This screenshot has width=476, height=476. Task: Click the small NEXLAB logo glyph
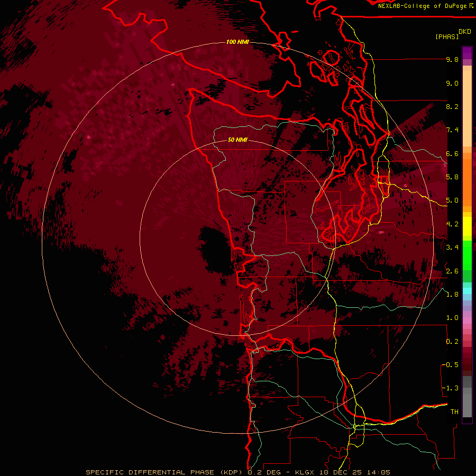click(x=471, y=5)
